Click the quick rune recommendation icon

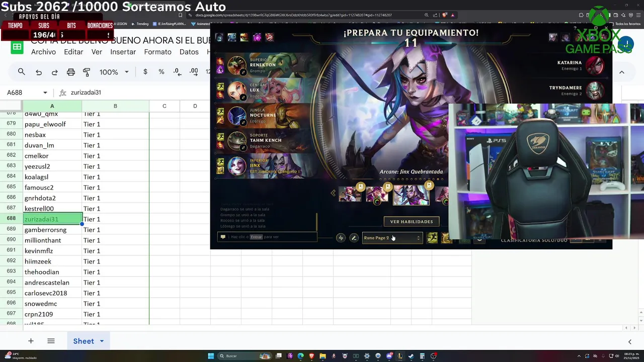[341, 238]
